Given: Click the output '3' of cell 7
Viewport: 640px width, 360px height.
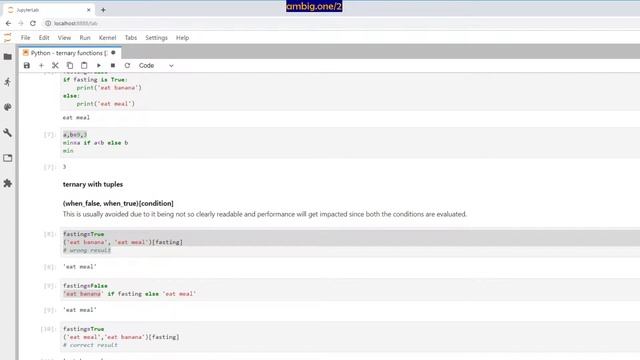Looking at the screenshot, I should [x=64, y=167].
